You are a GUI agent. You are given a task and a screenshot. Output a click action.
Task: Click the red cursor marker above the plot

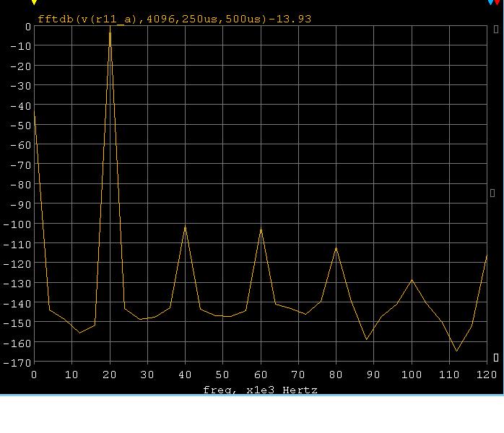[497, 2]
